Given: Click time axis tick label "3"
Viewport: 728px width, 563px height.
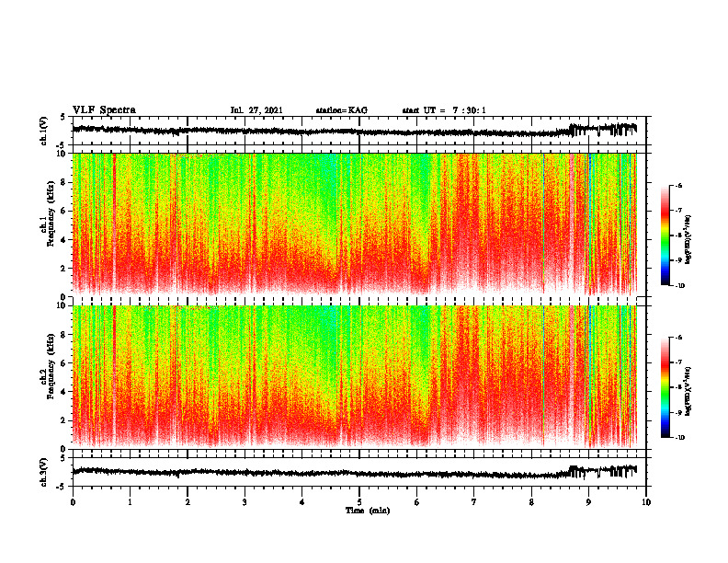Looking at the screenshot, I should (x=245, y=502).
